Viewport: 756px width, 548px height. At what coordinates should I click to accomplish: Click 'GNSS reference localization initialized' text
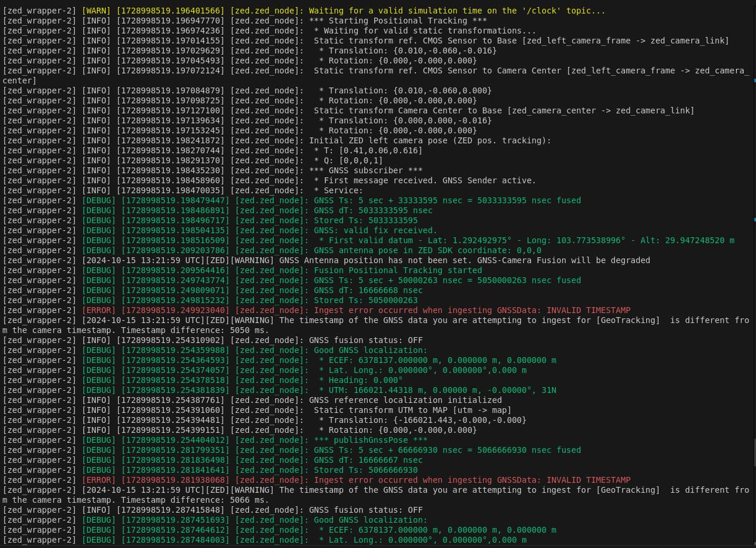[x=405, y=400]
